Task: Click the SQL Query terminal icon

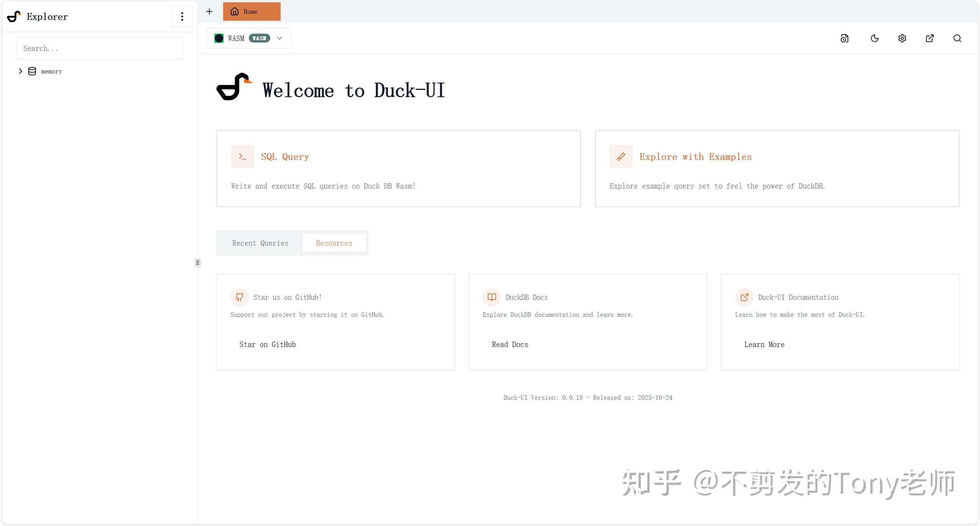Action: (x=242, y=156)
